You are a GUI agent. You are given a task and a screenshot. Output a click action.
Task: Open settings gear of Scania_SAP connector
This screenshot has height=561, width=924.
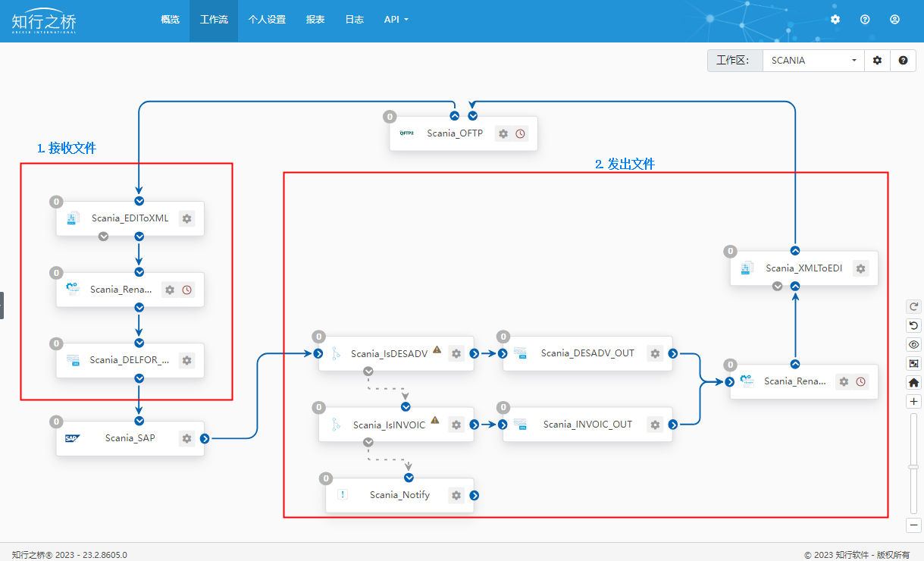(187, 438)
